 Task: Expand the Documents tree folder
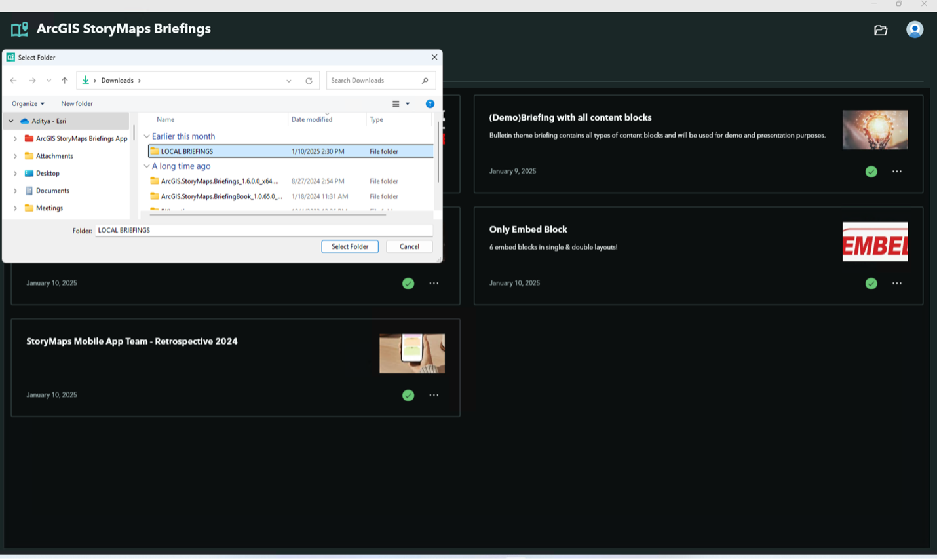pyautogui.click(x=15, y=191)
